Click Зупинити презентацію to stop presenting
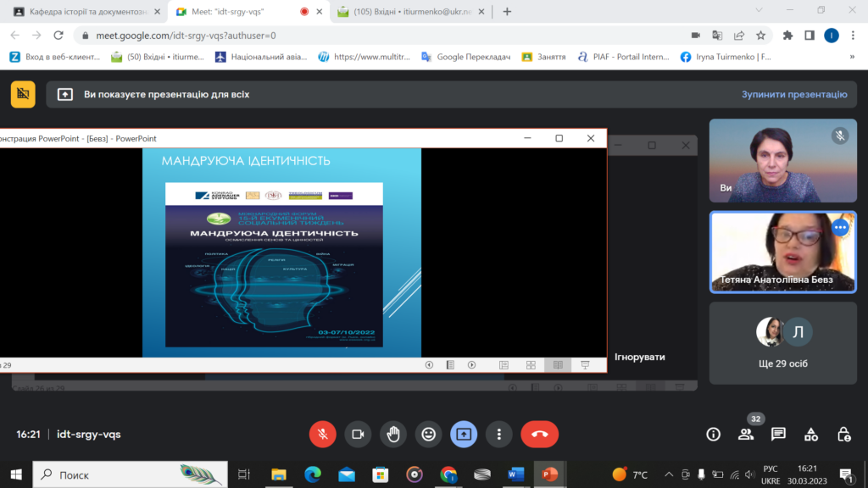868x488 pixels. pyautogui.click(x=794, y=94)
